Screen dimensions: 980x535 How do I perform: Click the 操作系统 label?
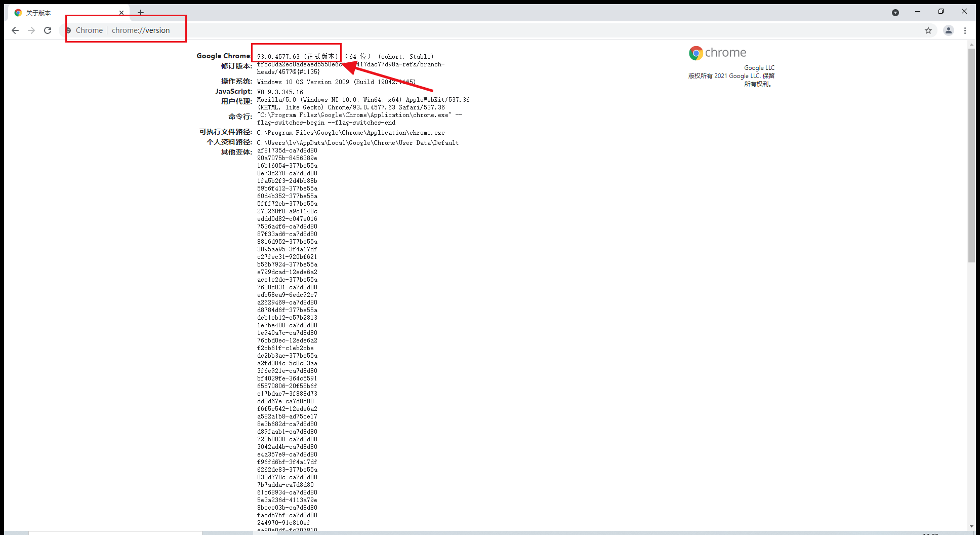[x=236, y=81]
